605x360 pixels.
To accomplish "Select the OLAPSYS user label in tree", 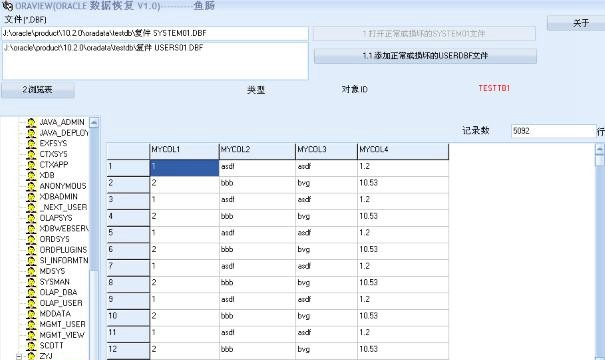I will click(x=56, y=218).
